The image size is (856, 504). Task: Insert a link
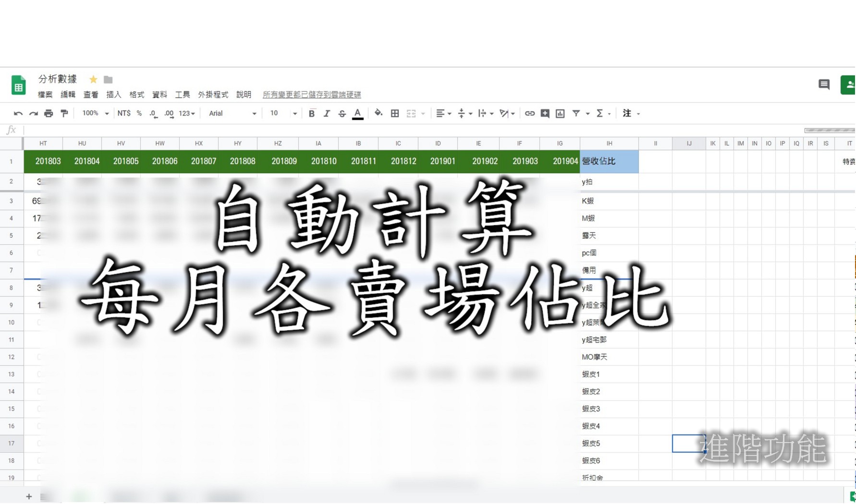pyautogui.click(x=529, y=113)
